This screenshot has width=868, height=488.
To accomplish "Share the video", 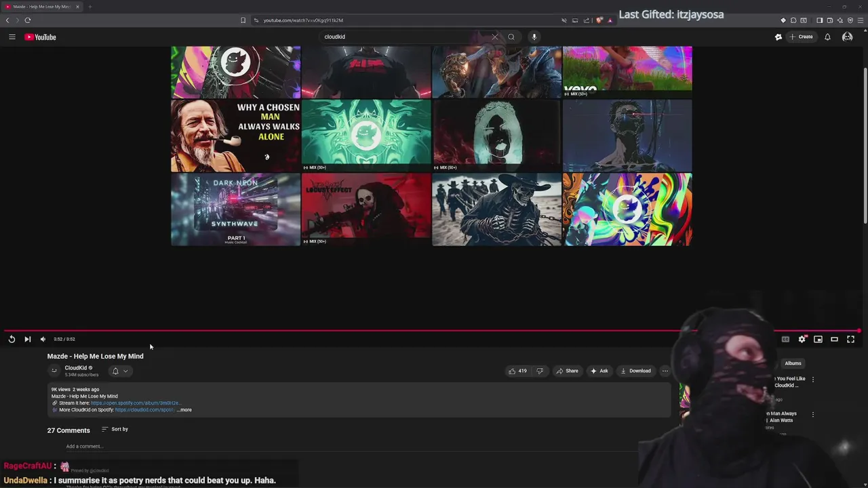I will click(x=568, y=371).
